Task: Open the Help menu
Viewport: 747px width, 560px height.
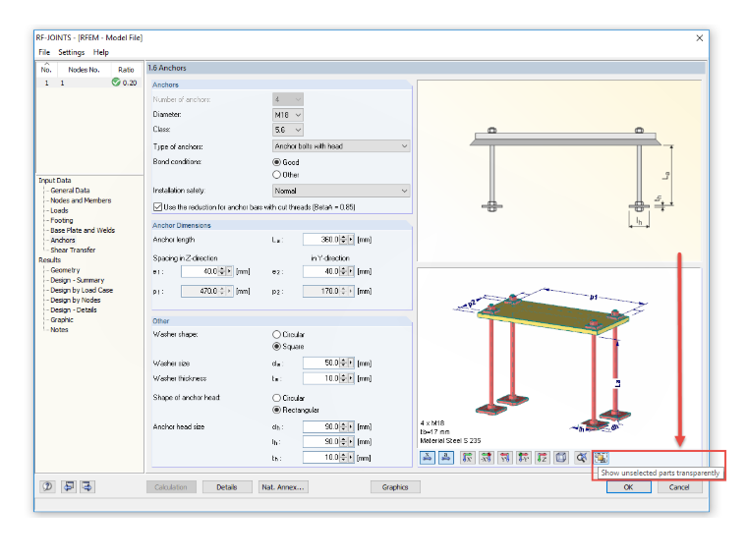Action: (101, 52)
